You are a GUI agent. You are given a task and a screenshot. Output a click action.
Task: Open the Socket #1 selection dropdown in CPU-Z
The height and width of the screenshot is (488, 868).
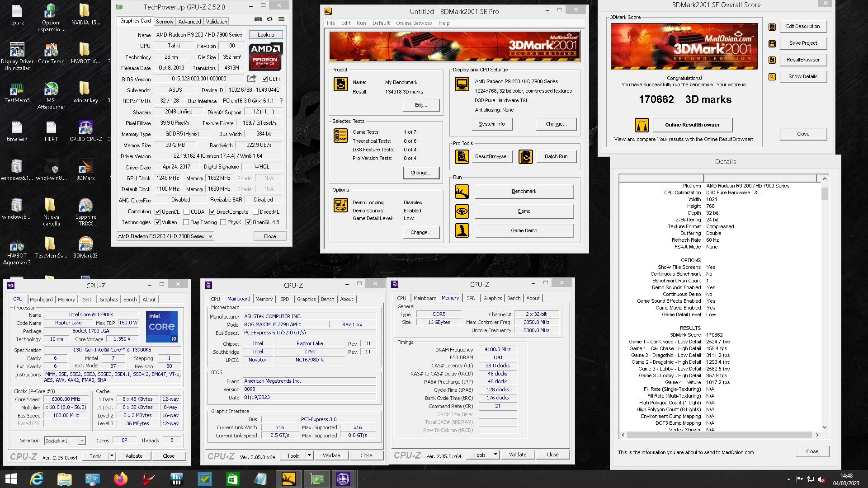point(65,441)
